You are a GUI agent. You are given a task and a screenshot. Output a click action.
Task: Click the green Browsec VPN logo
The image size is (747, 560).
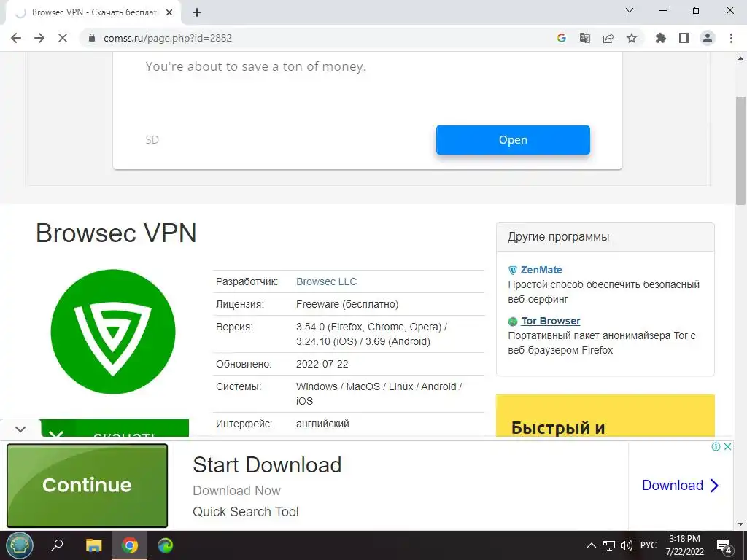point(113,332)
